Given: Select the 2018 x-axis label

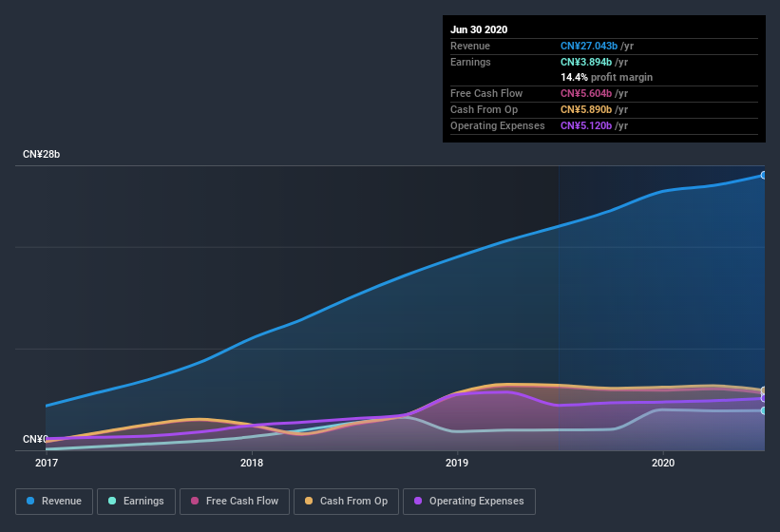Looking at the screenshot, I should (252, 463).
